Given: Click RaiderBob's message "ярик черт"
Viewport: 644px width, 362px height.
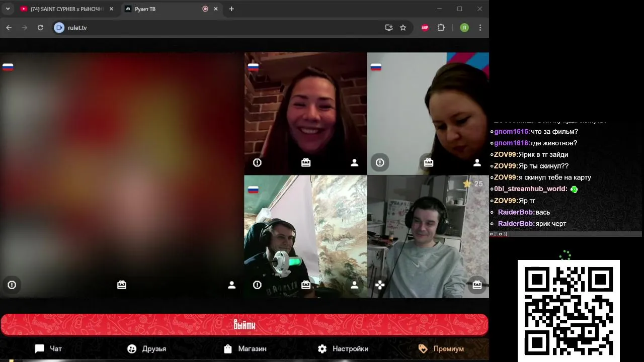Looking at the screenshot, I should tap(551, 224).
